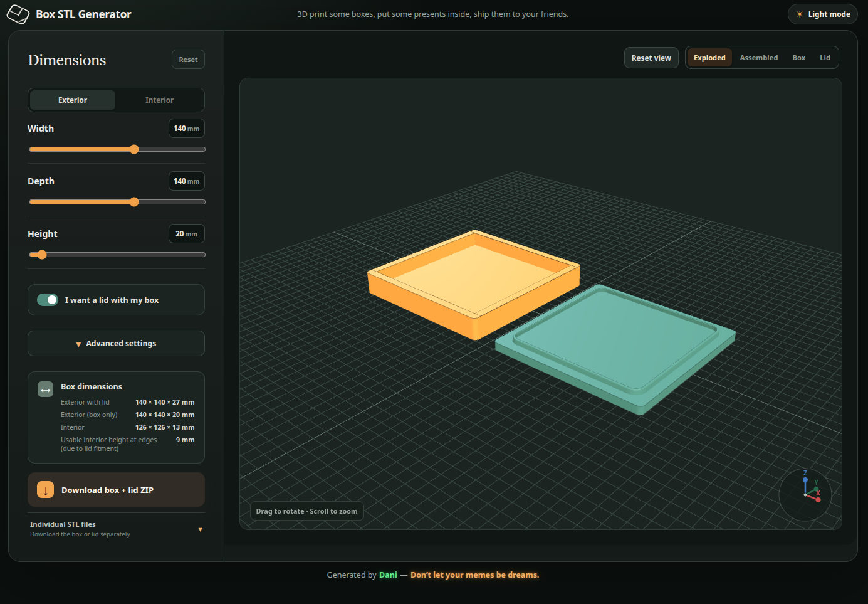Click the Width slider handle
Viewport: 868px width, 604px height.
coord(134,149)
